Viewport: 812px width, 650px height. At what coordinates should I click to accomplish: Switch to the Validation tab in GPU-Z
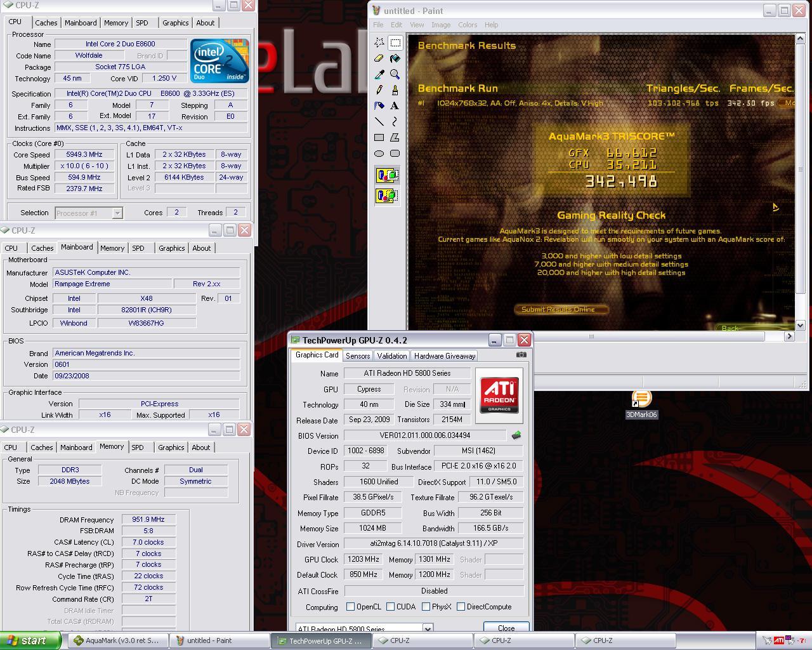coord(391,356)
